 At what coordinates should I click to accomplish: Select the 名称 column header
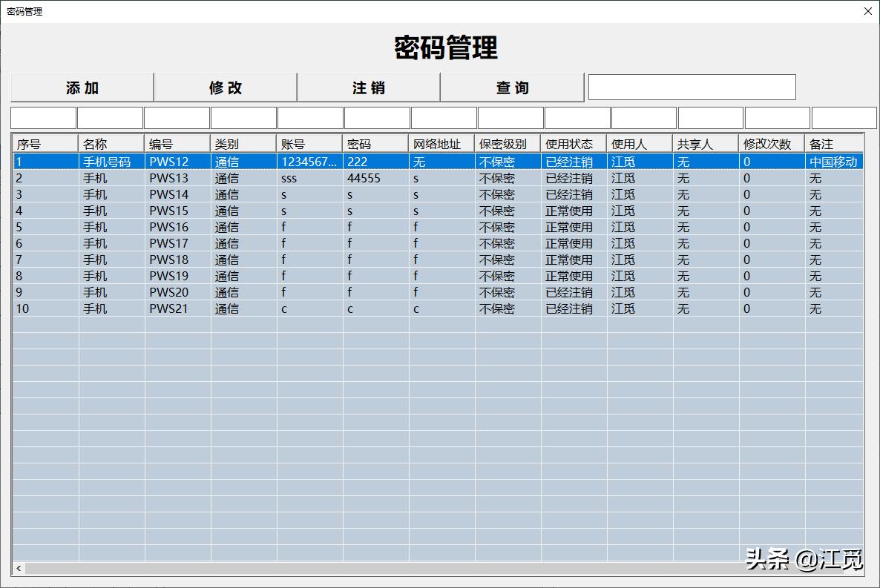pyautogui.click(x=110, y=143)
